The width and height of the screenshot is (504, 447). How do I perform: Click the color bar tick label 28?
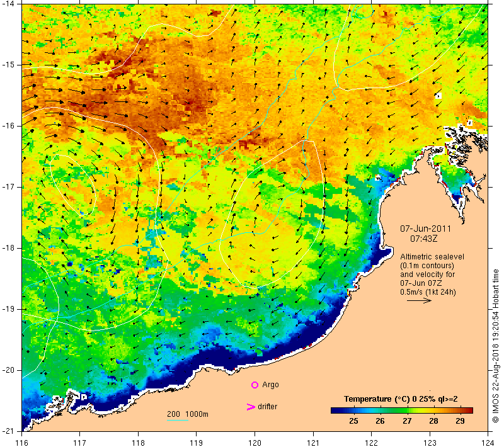click(433, 421)
